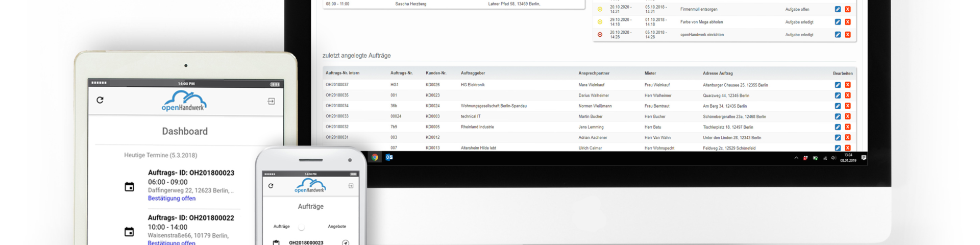Open Chrome from the taskbar
The width and height of the screenshot is (980, 245).
[x=375, y=157]
